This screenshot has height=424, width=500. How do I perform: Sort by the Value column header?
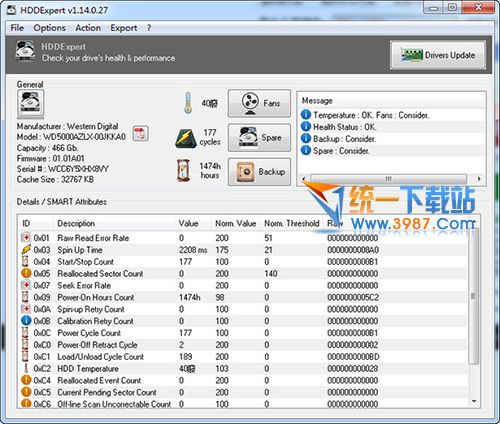tap(193, 223)
